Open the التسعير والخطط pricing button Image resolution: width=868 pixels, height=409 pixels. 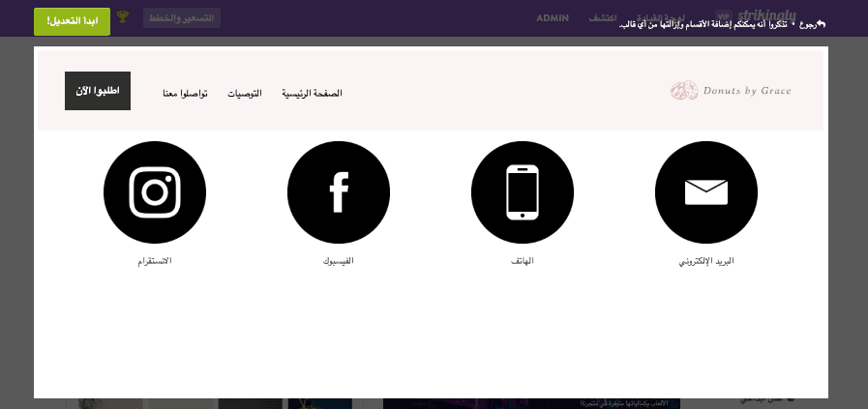[182, 18]
